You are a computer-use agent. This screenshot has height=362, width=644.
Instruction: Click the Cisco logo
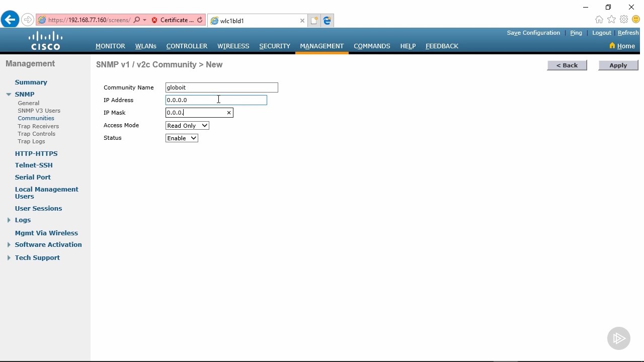tap(45, 41)
